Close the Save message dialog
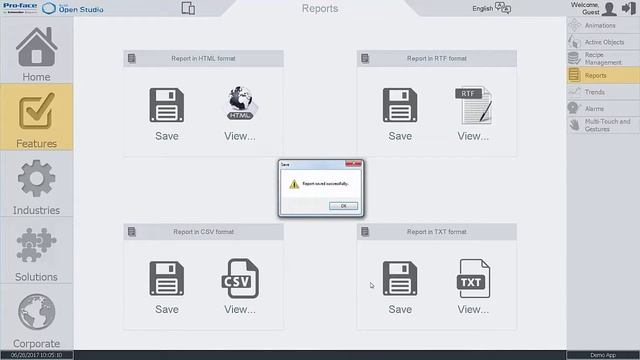 [353, 164]
